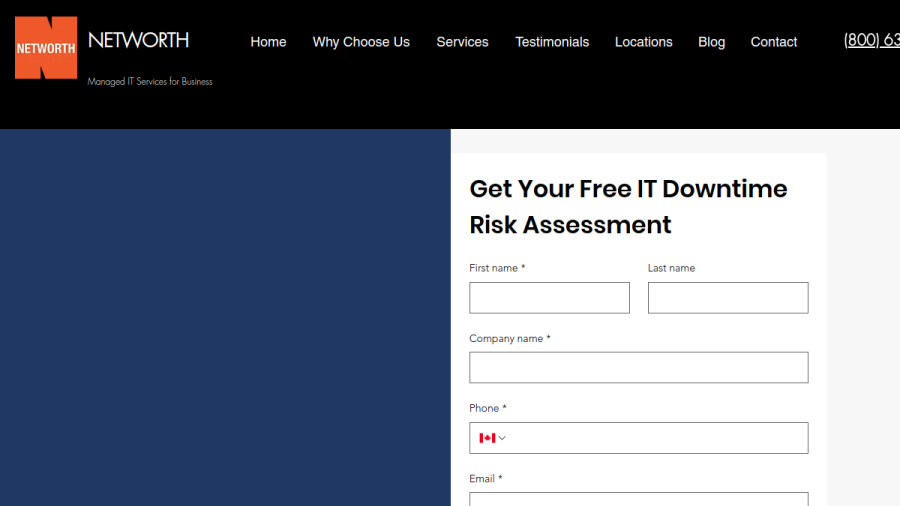Visit the Blog page
This screenshot has height=506, width=900.
(x=711, y=42)
